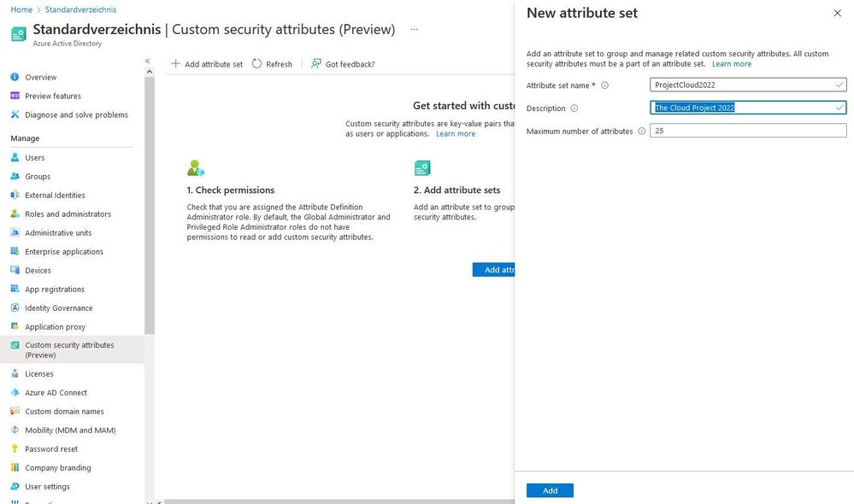The image size is (854, 504).
Task: Click the App registrations icon
Action: 15,289
